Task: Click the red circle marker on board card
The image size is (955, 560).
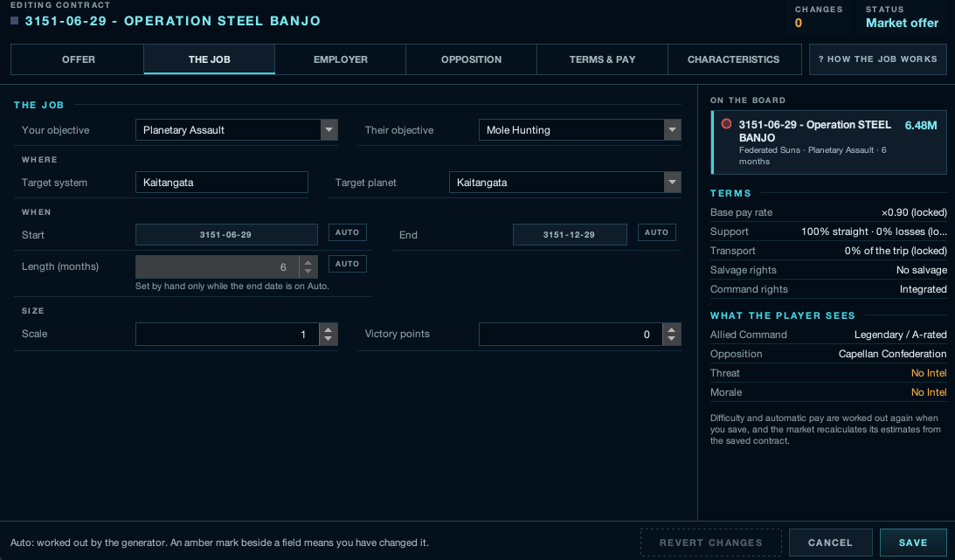Action: pyautogui.click(x=726, y=123)
